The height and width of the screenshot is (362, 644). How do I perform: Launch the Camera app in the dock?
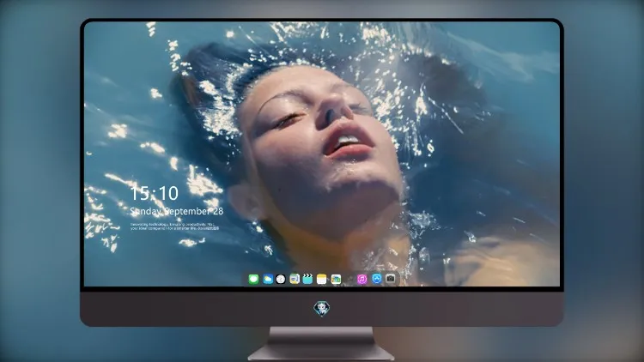[x=391, y=279]
